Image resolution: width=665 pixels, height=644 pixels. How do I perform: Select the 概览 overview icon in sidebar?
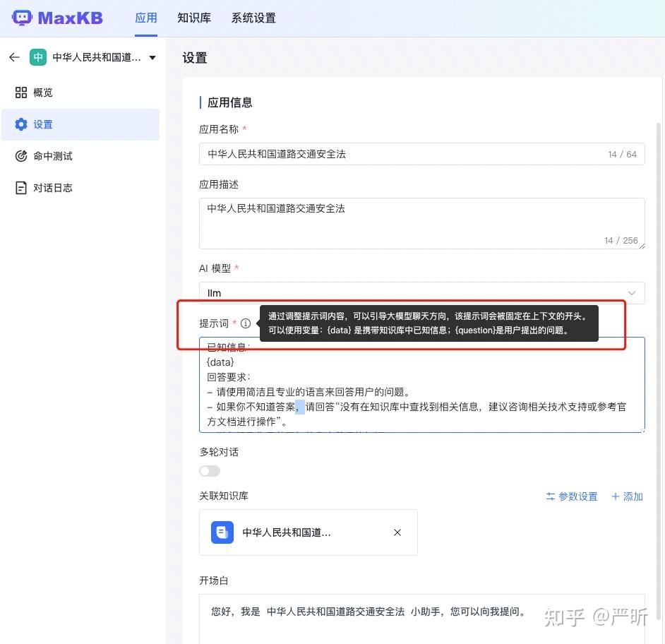coord(21,92)
